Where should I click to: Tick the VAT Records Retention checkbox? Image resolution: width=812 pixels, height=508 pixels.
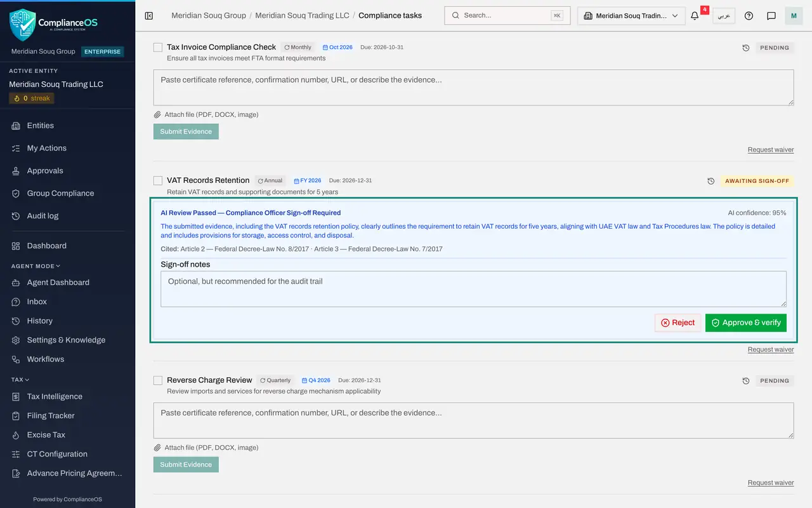(x=158, y=180)
